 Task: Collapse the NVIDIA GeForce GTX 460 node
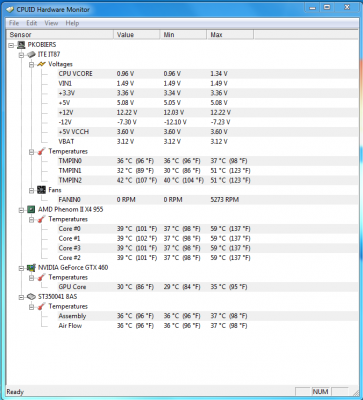(x=22, y=268)
